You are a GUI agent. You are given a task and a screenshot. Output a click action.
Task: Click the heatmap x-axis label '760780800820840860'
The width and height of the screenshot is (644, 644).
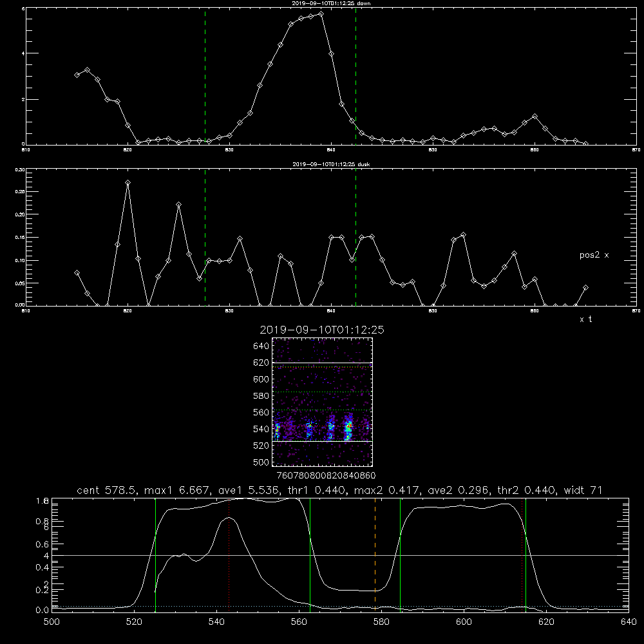tap(327, 476)
